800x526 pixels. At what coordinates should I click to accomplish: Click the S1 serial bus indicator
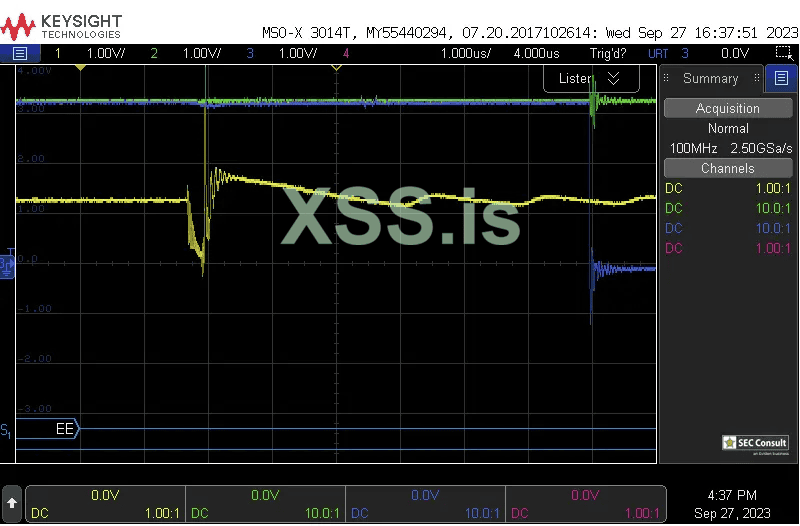6,431
